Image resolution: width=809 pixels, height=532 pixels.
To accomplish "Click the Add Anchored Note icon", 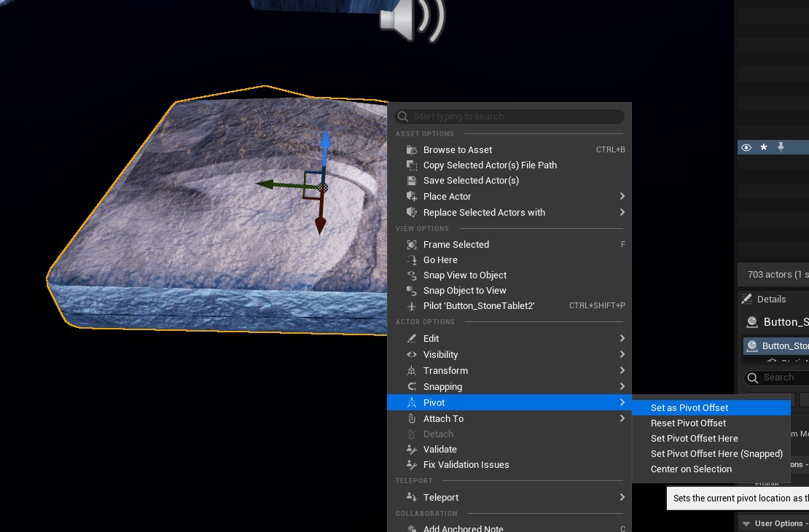I will tap(411, 528).
